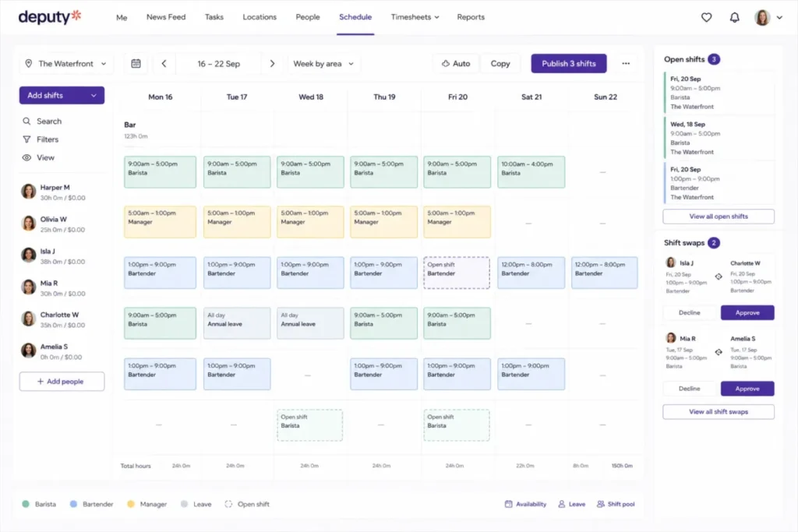798x532 pixels.
Task: Click View all shift swaps
Action: pos(718,412)
